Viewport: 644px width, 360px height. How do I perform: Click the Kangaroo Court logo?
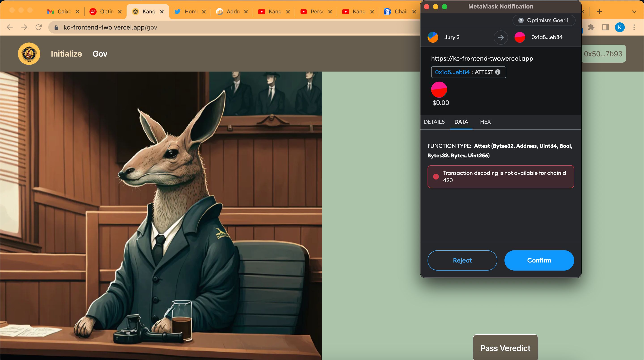pyautogui.click(x=29, y=53)
